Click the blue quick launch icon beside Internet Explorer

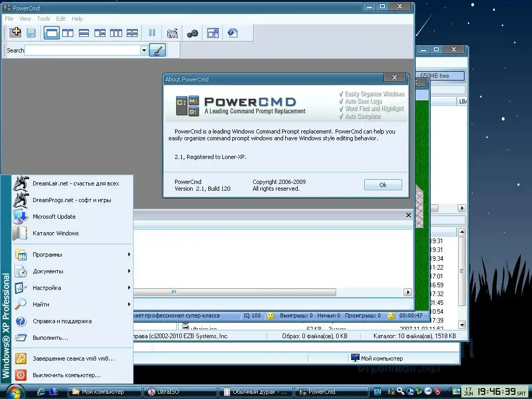[x=54, y=392]
